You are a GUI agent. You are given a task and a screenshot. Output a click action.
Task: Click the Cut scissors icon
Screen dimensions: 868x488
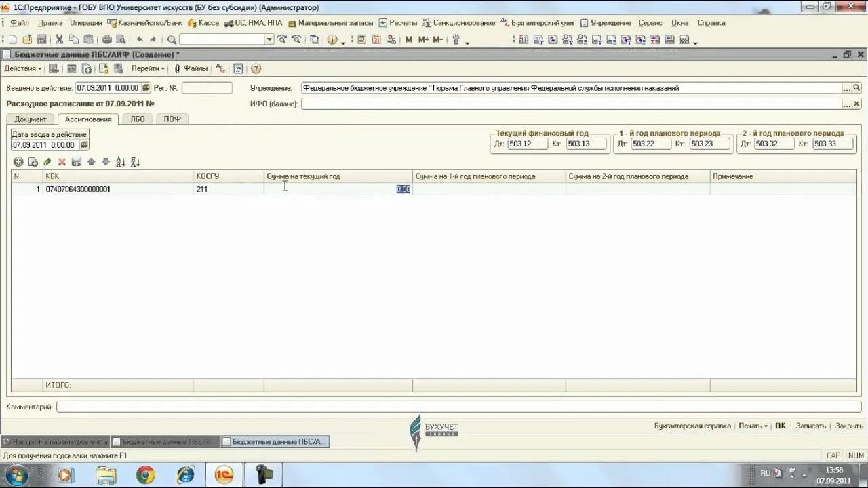59,39
